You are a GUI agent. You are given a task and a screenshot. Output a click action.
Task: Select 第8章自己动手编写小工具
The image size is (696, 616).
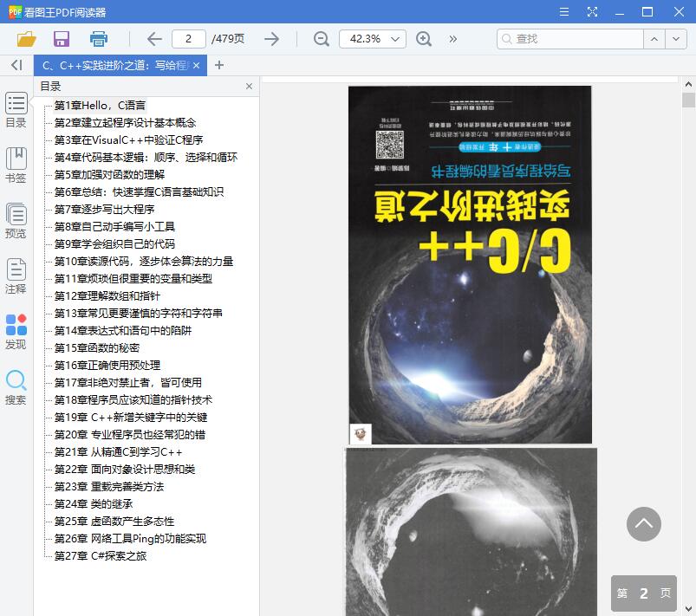click(x=114, y=226)
